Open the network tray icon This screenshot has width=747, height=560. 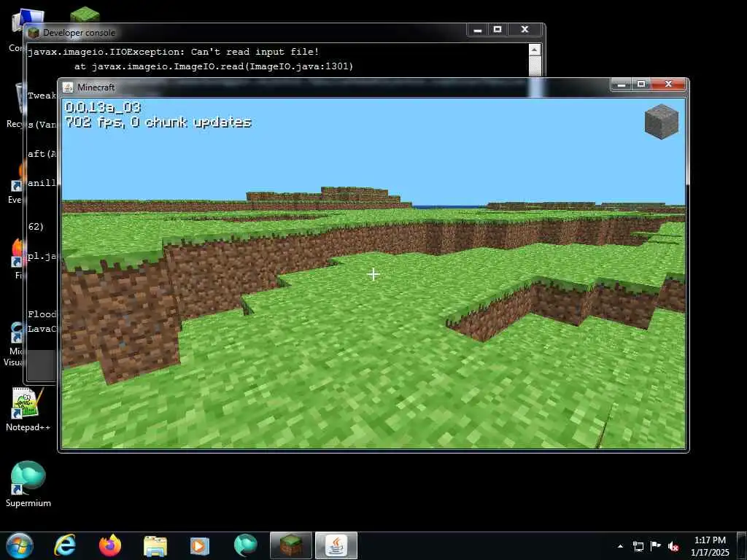pos(638,546)
